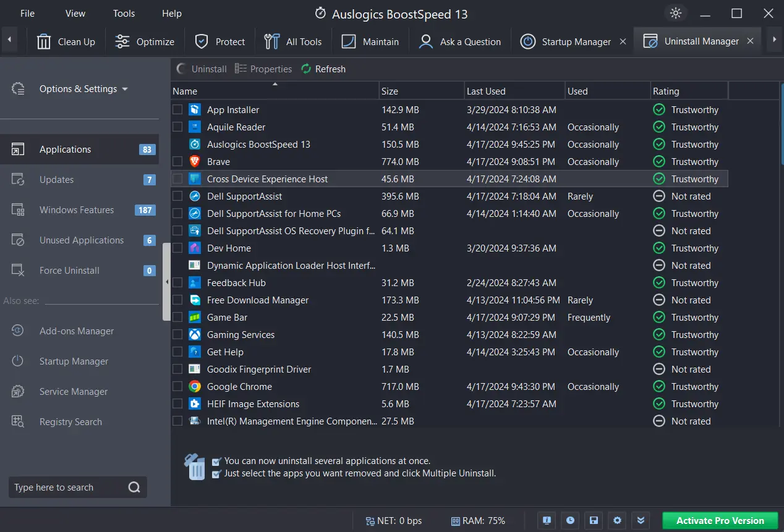Click the Activate Pro Version button

click(720, 520)
